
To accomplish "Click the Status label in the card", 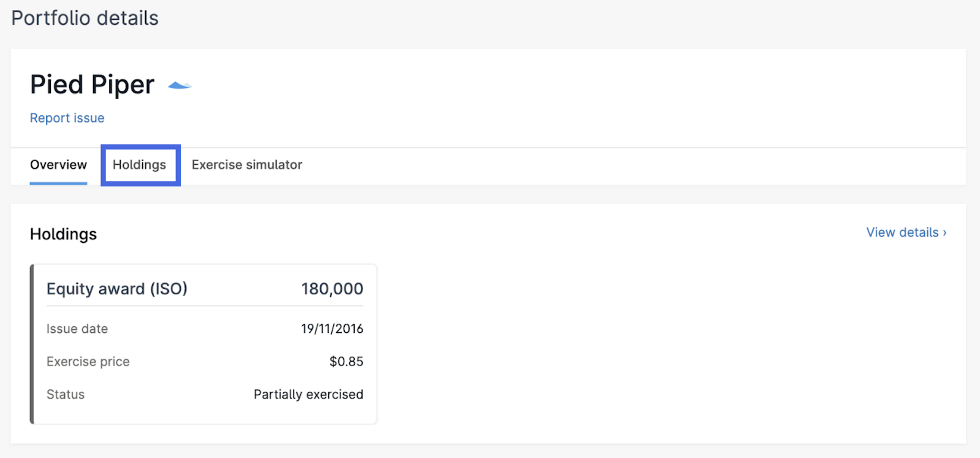I will [x=66, y=394].
